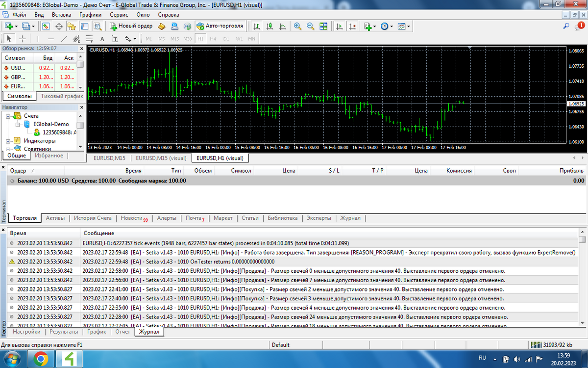Open Google Chrome from the taskbar

tap(41, 359)
